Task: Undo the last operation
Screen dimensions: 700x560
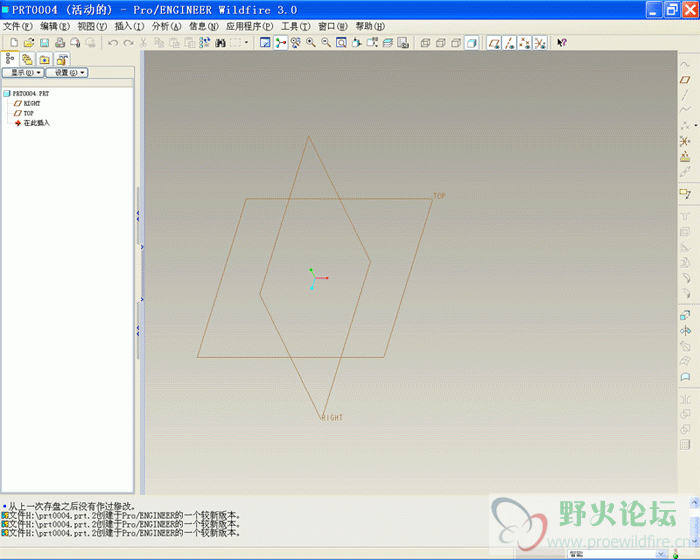Action: tap(113, 43)
